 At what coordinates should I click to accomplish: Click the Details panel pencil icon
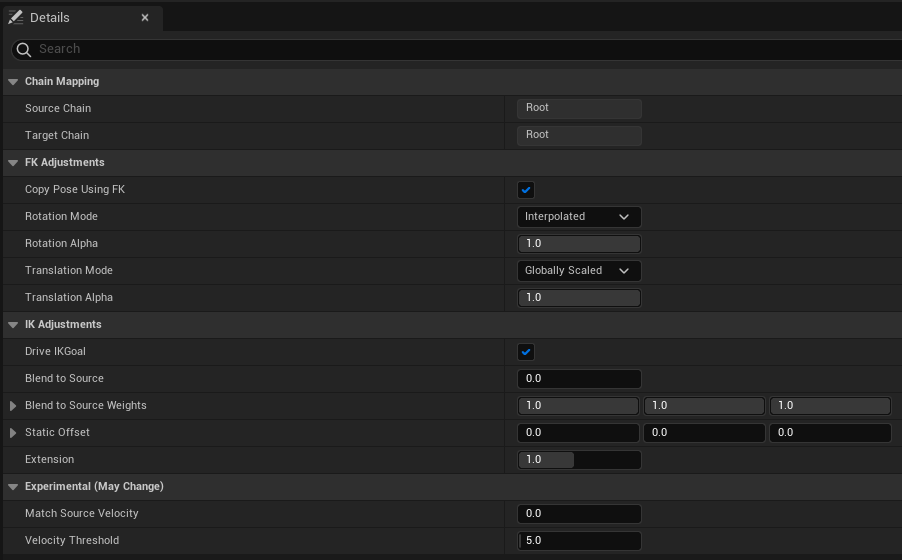(x=16, y=17)
